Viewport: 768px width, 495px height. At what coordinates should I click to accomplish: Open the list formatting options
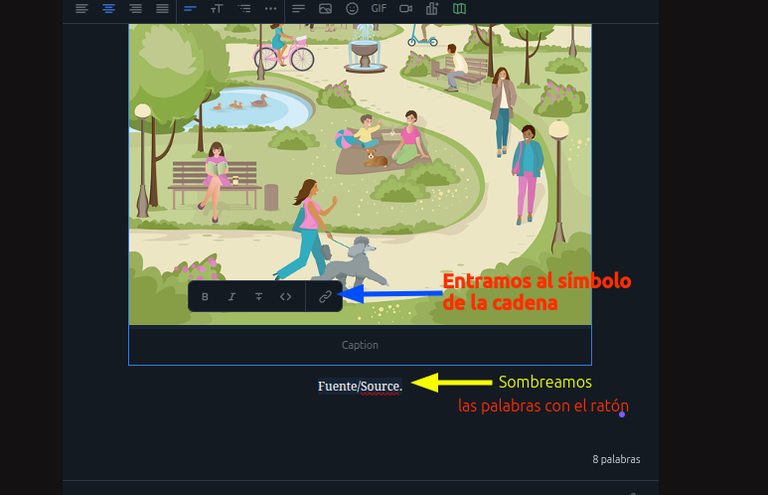coord(244,8)
